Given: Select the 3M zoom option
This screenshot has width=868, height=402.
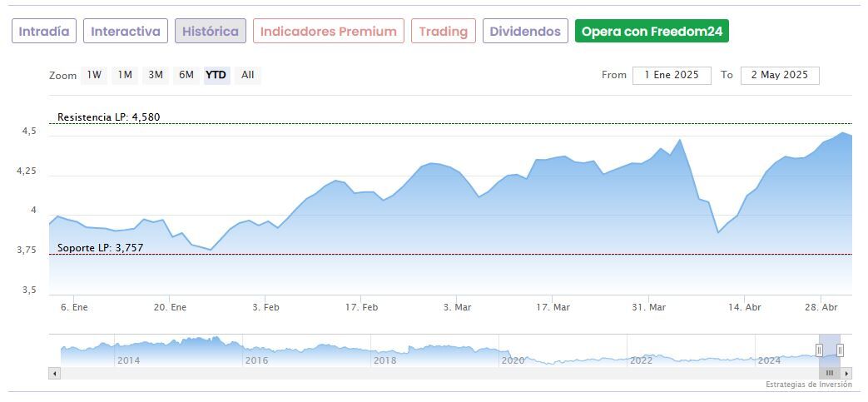Looking at the screenshot, I should pos(156,75).
